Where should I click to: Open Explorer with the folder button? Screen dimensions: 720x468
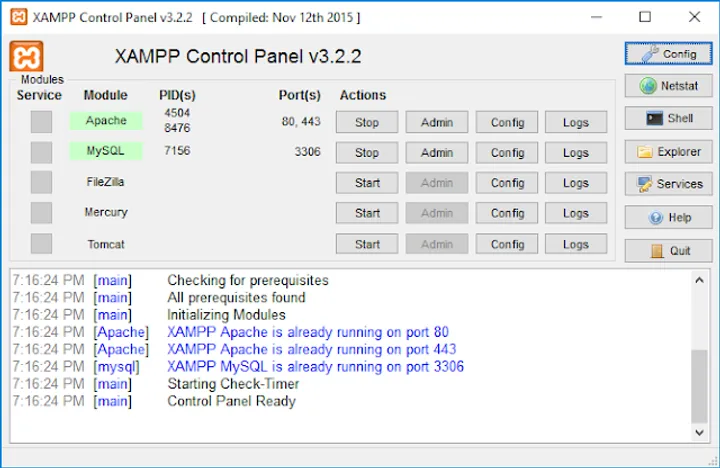[x=669, y=152]
